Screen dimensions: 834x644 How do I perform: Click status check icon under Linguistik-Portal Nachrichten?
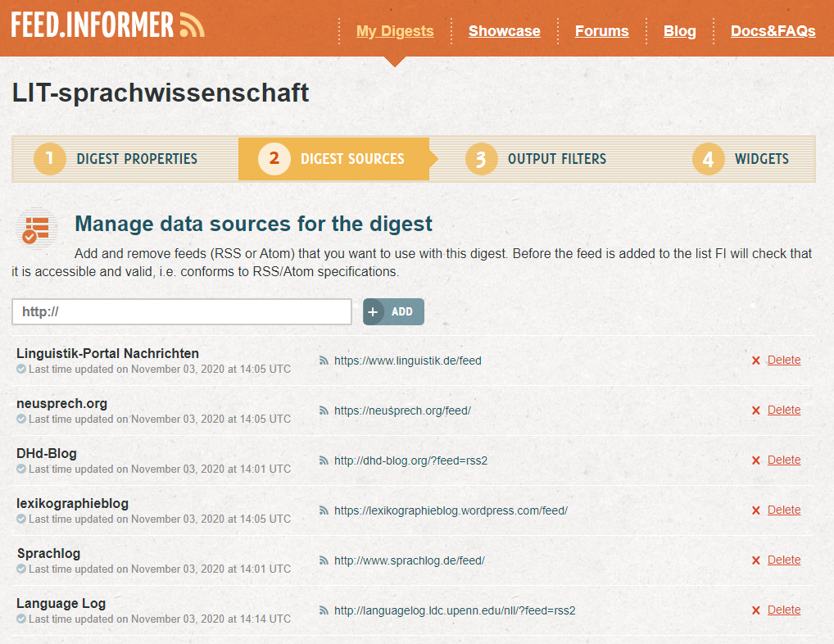[x=21, y=369]
